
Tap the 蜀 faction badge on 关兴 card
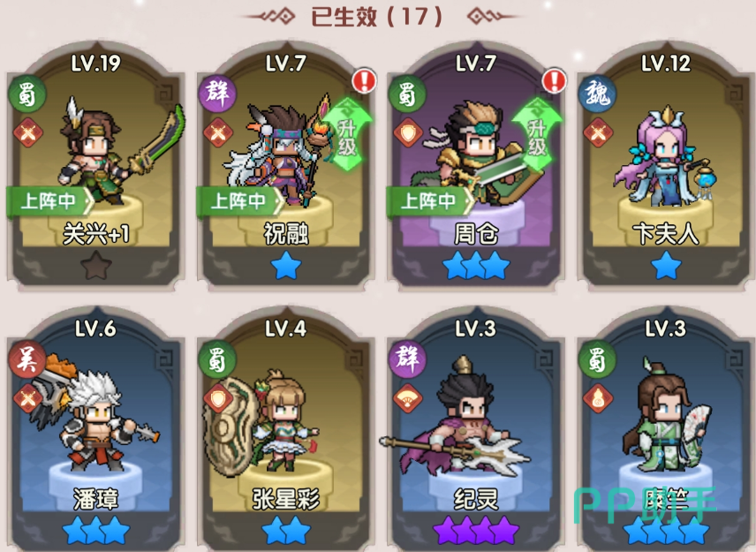27,94
